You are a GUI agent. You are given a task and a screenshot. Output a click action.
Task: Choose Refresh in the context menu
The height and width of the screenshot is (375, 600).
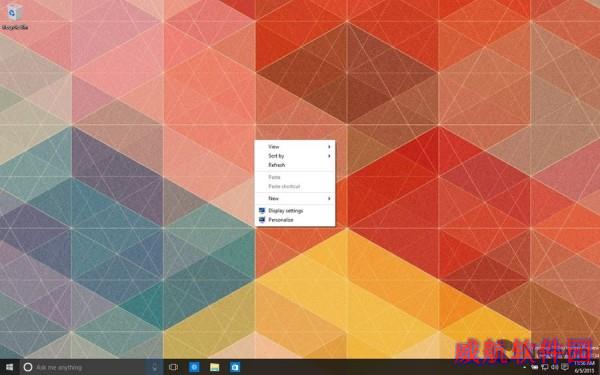click(x=295, y=165)
